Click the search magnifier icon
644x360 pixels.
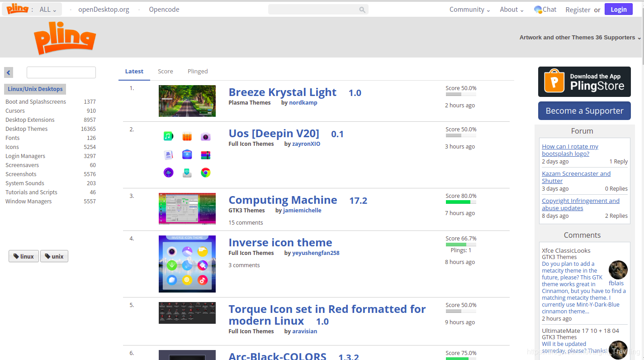pos(362,10)
